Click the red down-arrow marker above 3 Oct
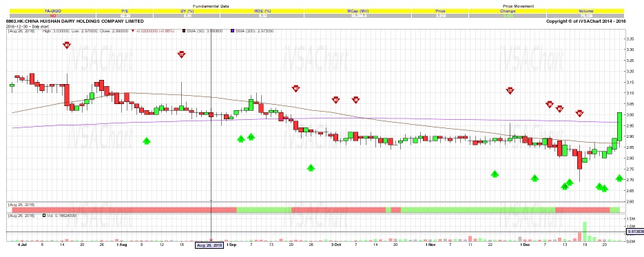This screenshot has height=257, width=644. (335, 100)
